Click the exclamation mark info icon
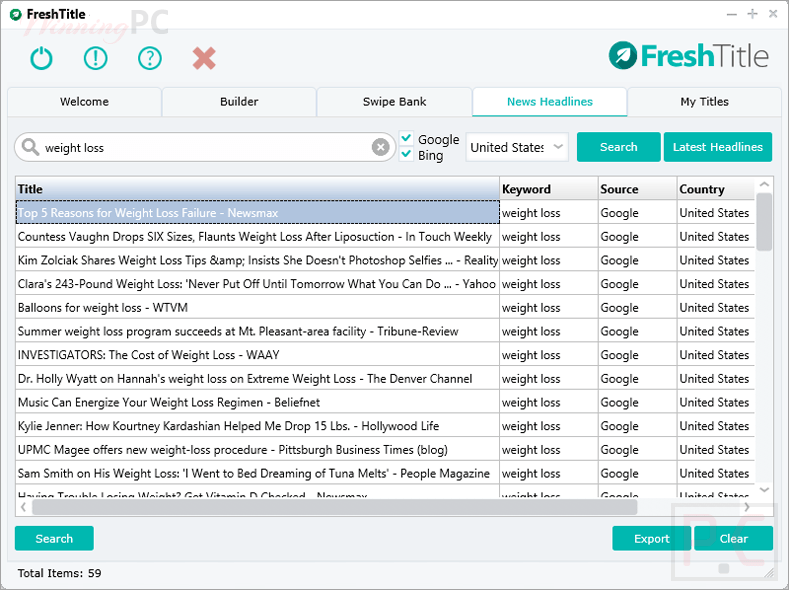Viewport: 789px width, 590px height. pos(96,58)
